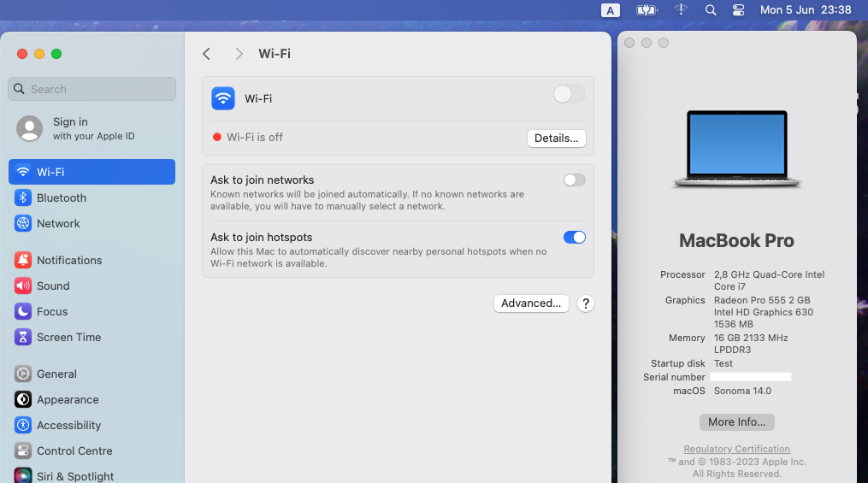
Task: Click the Startup disk Test value
Action: pos(723,363)
